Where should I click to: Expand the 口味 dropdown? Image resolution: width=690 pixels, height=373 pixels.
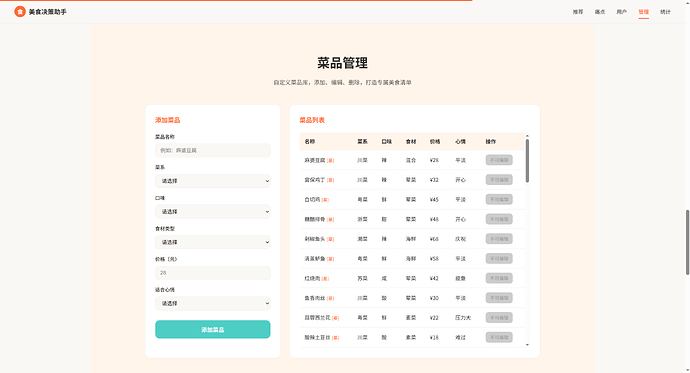[x=213, y=212]
